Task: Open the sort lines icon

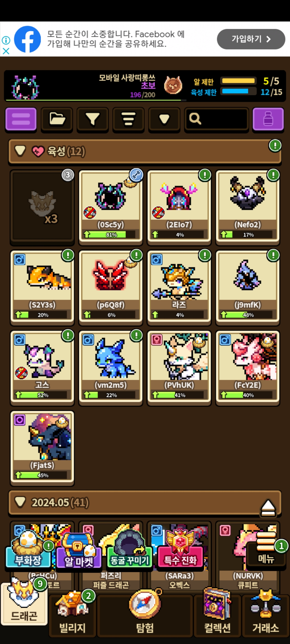Action: 128,119
